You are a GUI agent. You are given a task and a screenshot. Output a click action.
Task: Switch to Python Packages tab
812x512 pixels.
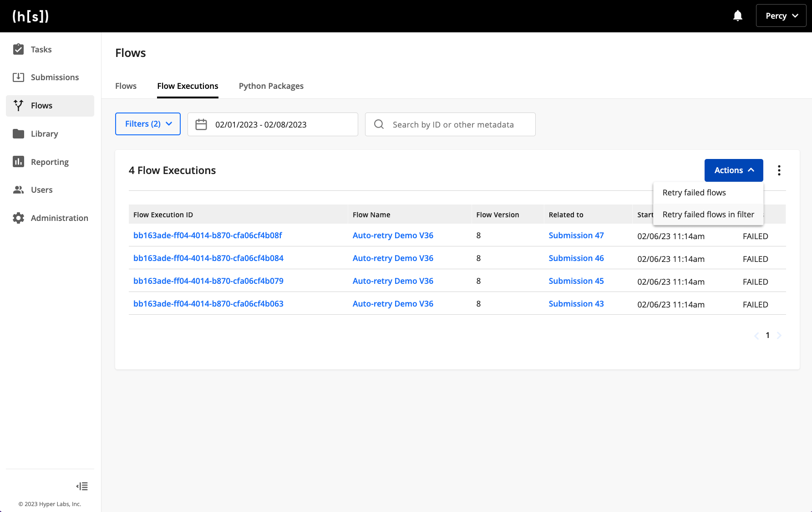click(271, 86)
